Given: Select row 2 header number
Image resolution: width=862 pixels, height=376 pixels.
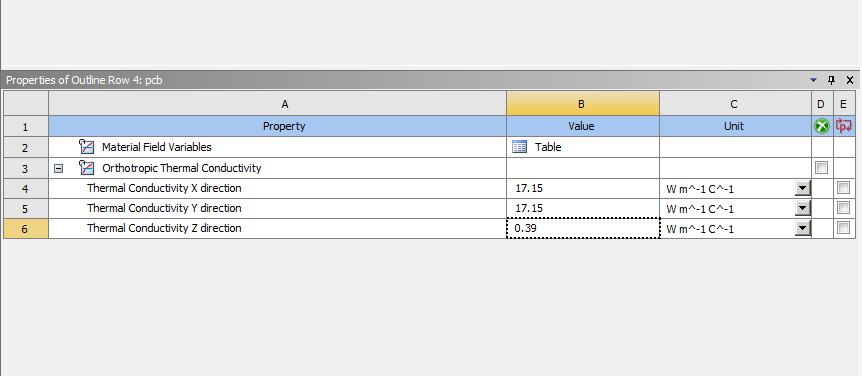Looking at the screenshot, I should coord(26,147).
